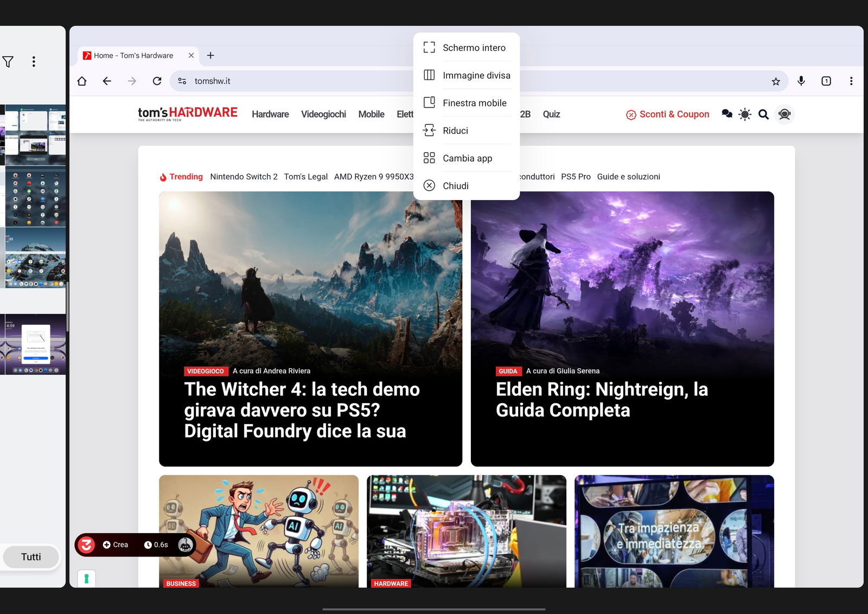This screenshot has height=614, width=868.
Task: Select the mountain wallpaper thumbnail in left panel
Action: [35, 258]
